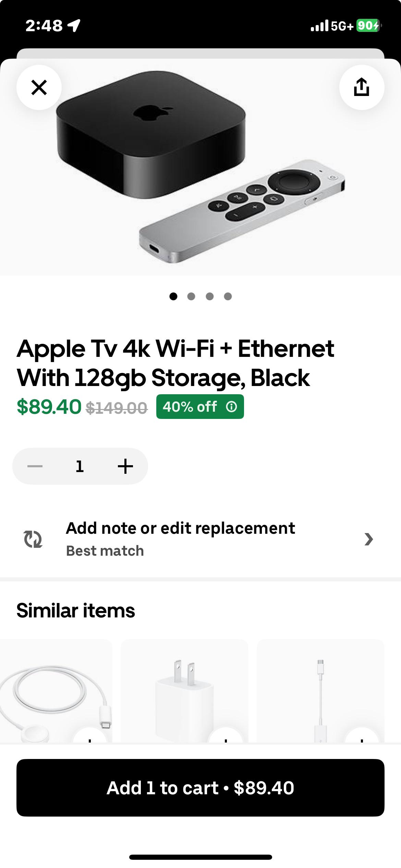Open the 40% off info icon
Viewport: 401px width, 868px height.
click(232, 407)
